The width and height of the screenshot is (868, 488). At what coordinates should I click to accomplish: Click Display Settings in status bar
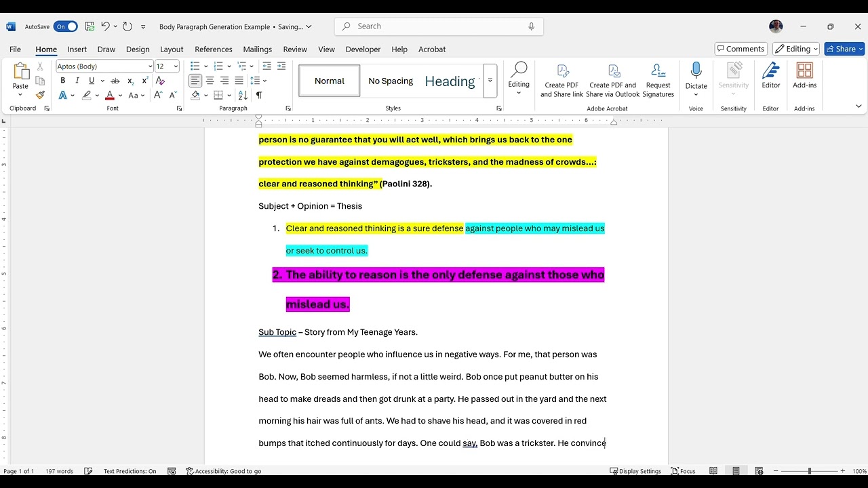tap(635, 471)
